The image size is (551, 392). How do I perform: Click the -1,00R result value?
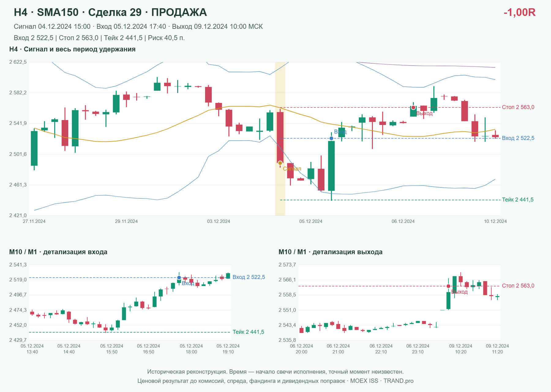[519, 12]
